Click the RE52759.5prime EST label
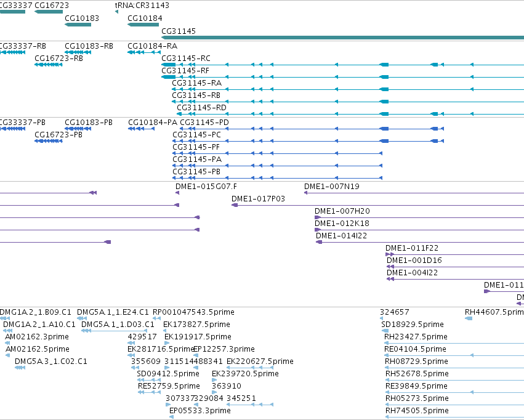 (169, 386)
